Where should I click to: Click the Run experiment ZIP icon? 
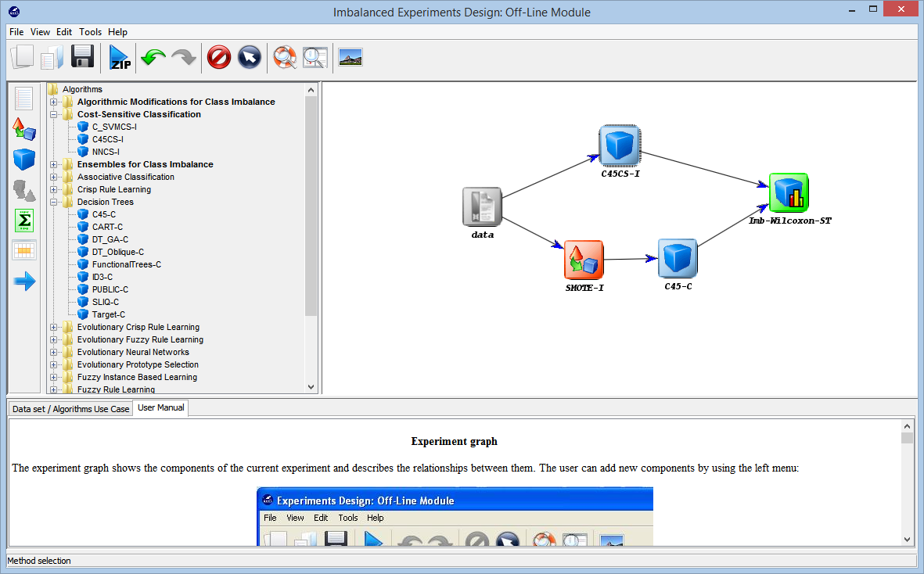(120, 57)
